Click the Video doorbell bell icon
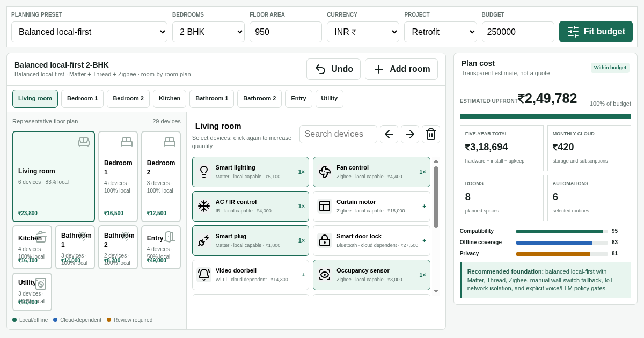644x338 pixels. 204,275
